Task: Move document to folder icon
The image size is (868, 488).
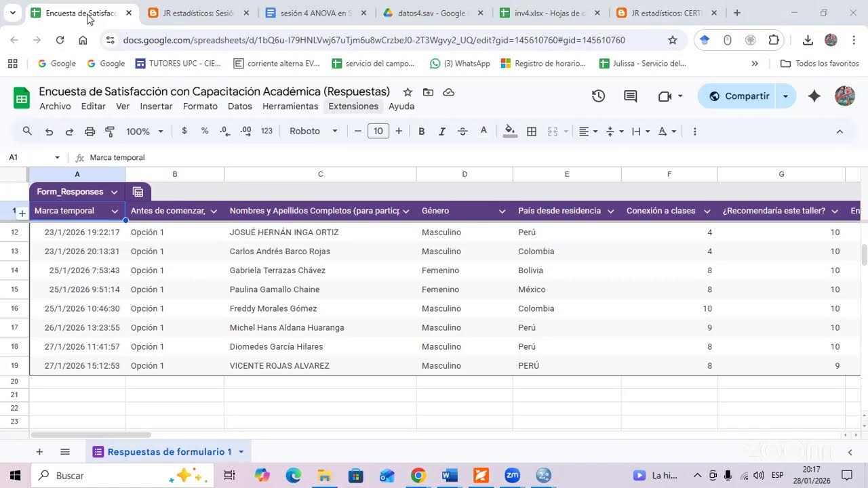Action: [428, 91]
